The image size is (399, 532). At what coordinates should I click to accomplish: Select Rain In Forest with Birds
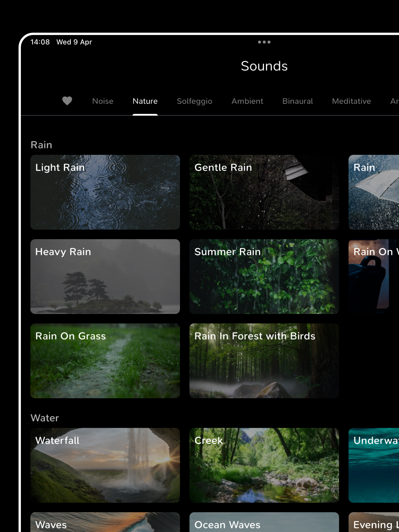coord(264,361)
